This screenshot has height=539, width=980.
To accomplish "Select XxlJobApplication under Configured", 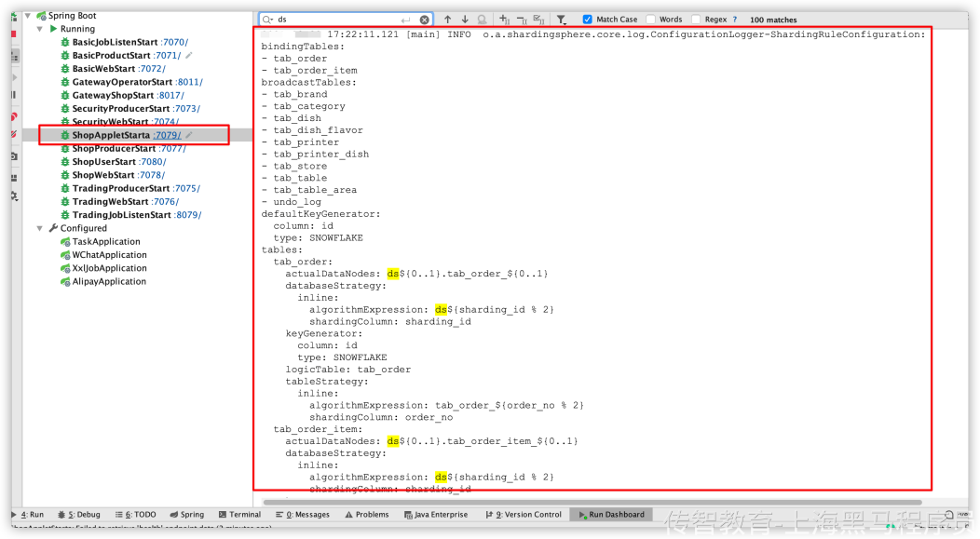I will [109, 268].
